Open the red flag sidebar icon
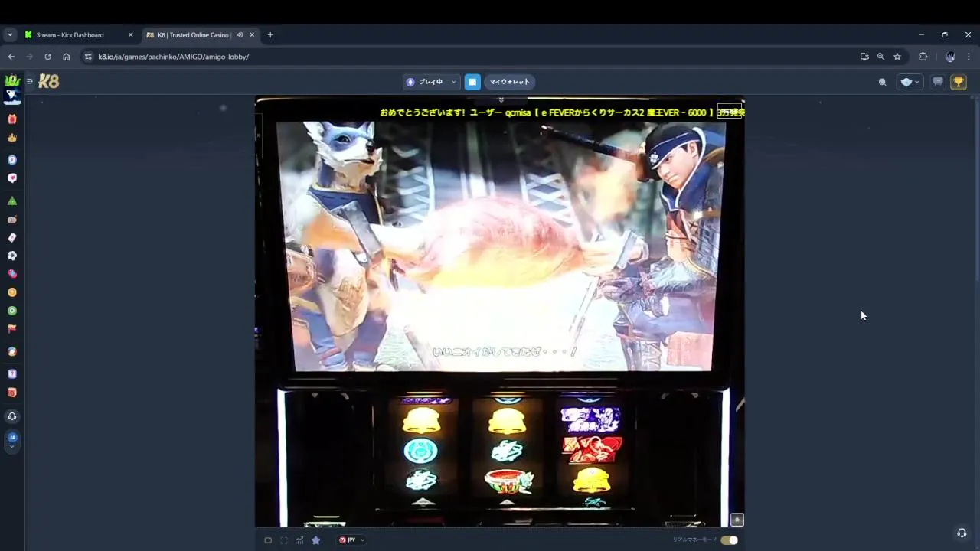This screenshot has height=551, width=980. [12, 329]
